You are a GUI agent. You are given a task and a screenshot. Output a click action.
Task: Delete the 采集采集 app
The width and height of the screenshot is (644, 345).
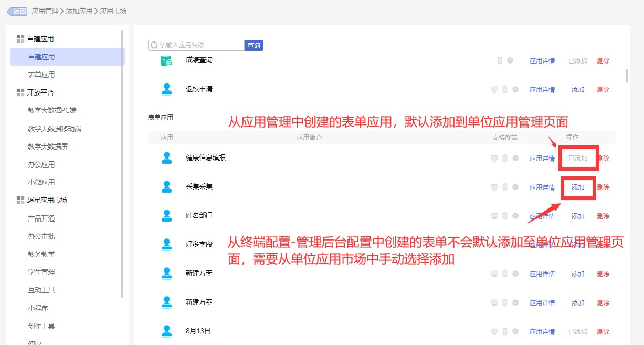click(603, 187)
